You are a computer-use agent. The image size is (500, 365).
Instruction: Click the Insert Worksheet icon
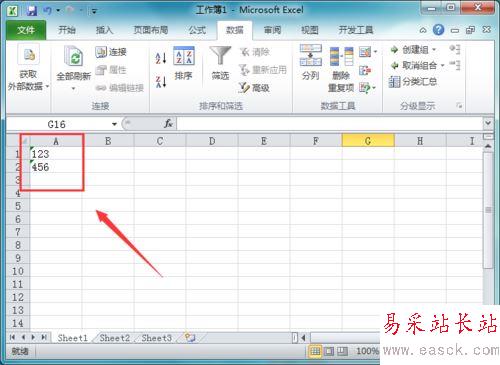pos(190,338)
